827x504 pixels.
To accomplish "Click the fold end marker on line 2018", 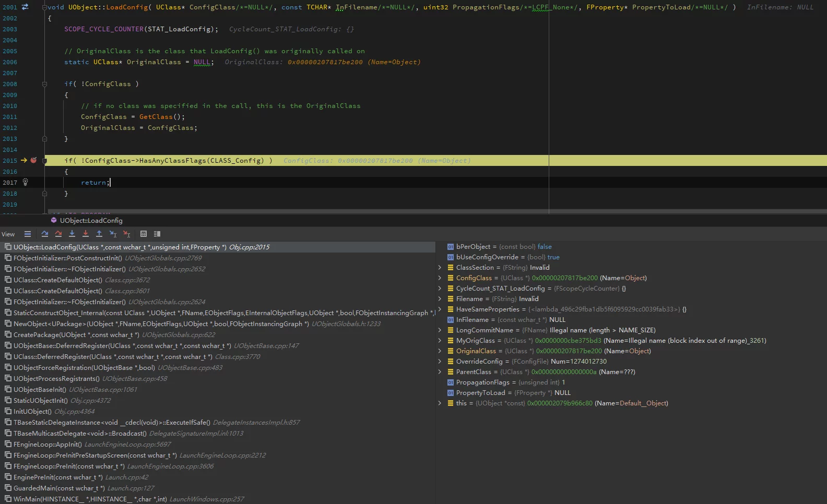I will click(x=44, y=194).
